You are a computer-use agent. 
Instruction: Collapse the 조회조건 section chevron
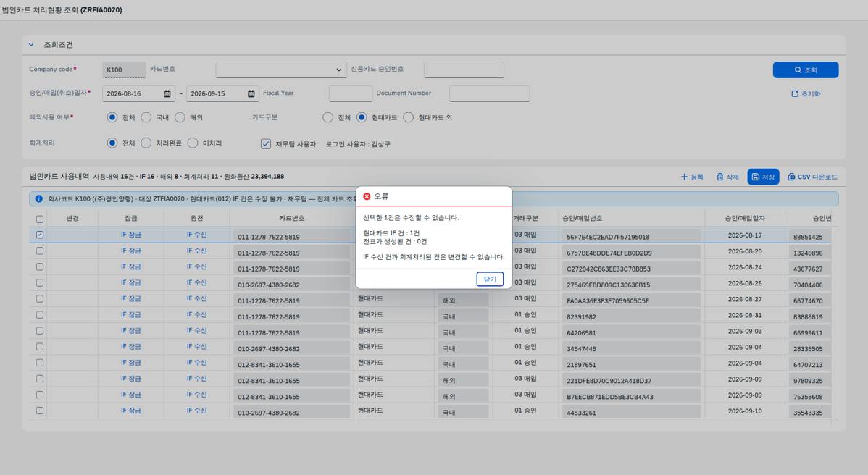(x=31, y=45)
